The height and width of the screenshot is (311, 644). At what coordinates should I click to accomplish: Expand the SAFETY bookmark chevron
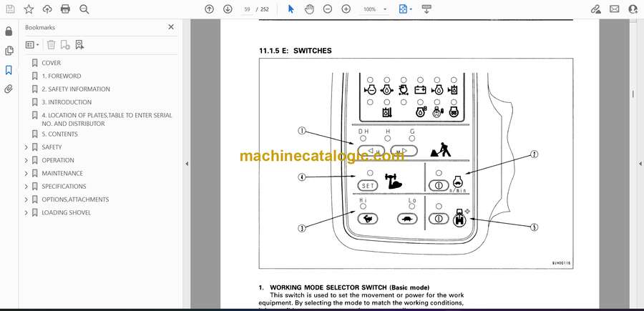tap(26, 147)
